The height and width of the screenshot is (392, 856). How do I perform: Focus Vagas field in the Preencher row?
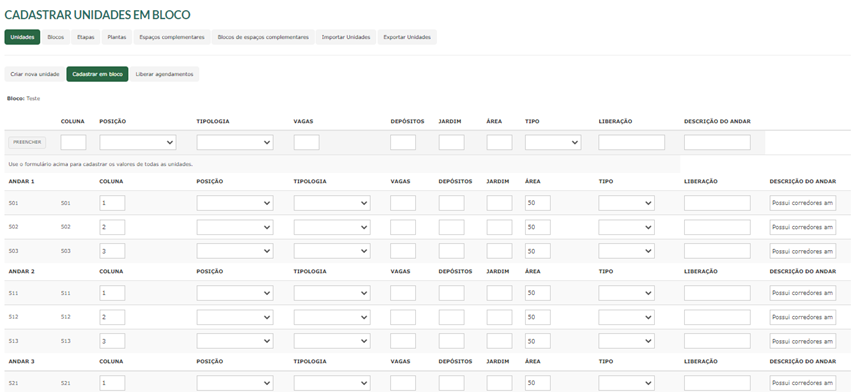tap(306, 142)
